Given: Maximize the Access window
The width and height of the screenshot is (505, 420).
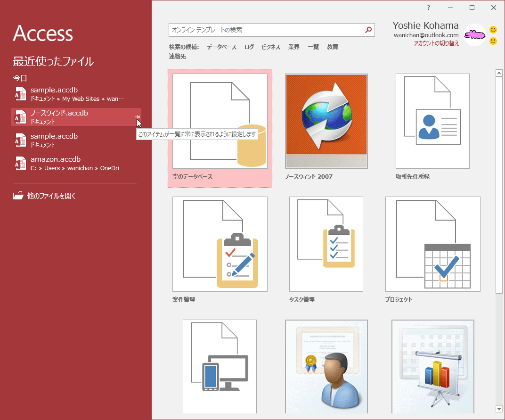Looking at the screenshot, I should [x=472, y=8].
